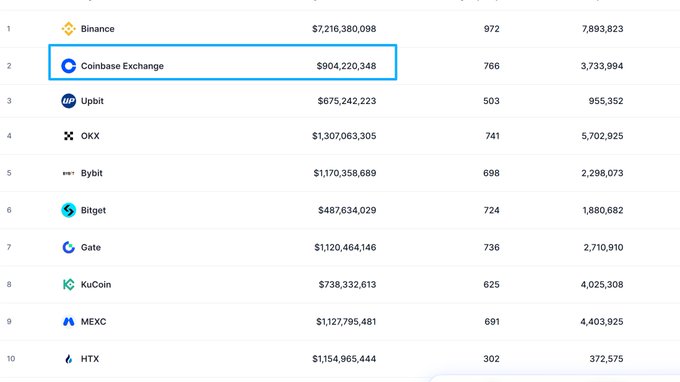Select HTX volume $1,154,965,444
This screenshot has height=382, width=680.
tap(344, 359)
